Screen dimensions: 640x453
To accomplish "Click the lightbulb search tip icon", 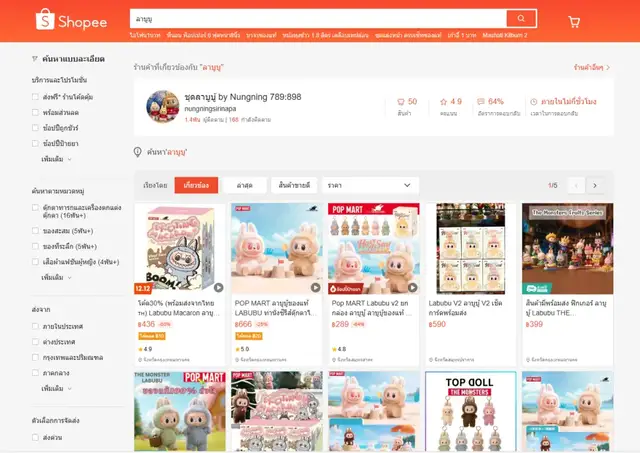I will (138, 152).
